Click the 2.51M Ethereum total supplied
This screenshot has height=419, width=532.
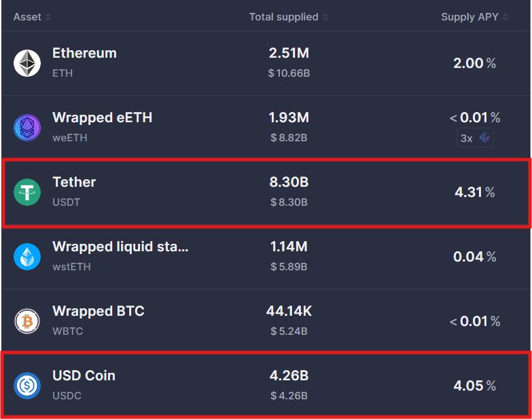289,53
